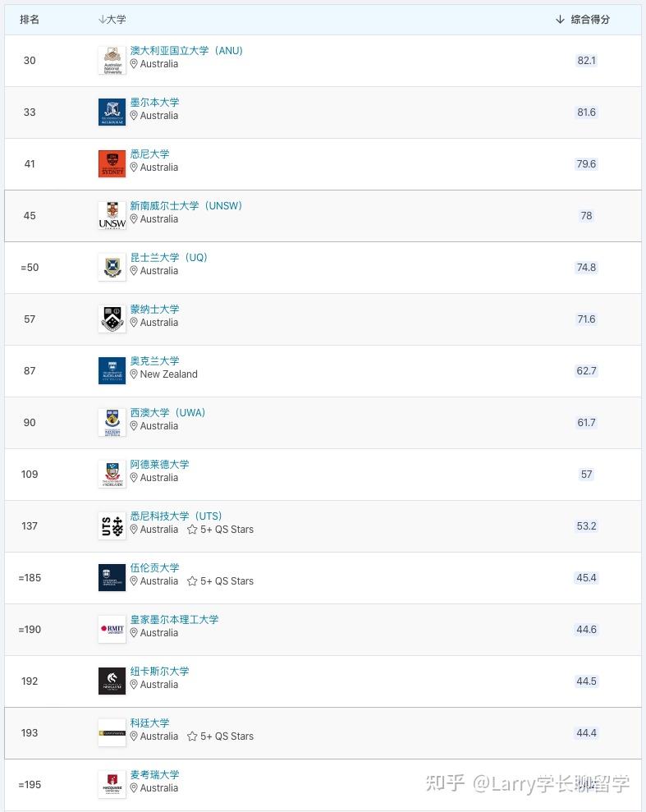646x812 pixels.
Task: Click the RMIT University logo
Action: tap(112, 630)
